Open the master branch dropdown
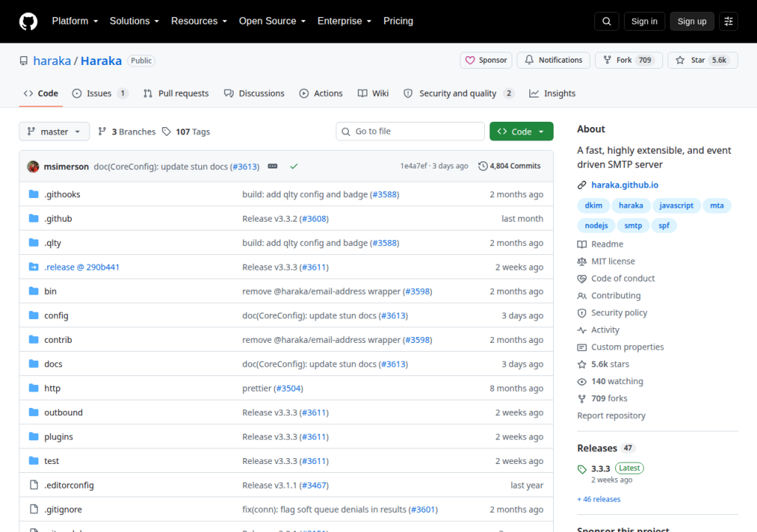757x532 pixels. click(x=54, y=132)
